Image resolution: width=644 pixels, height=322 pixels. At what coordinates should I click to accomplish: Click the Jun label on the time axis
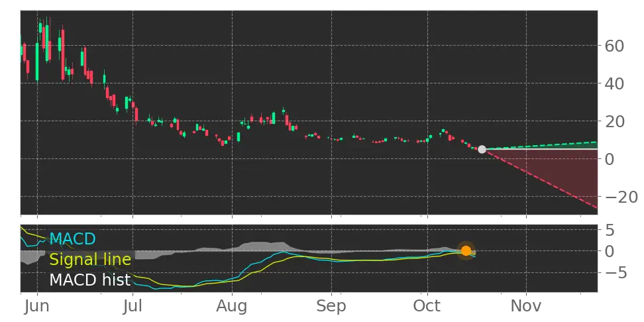37,306
